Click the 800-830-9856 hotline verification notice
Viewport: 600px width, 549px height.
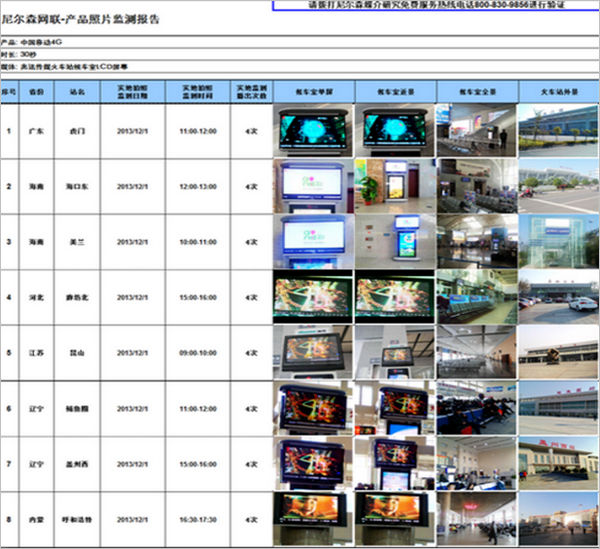click(435, 6)
